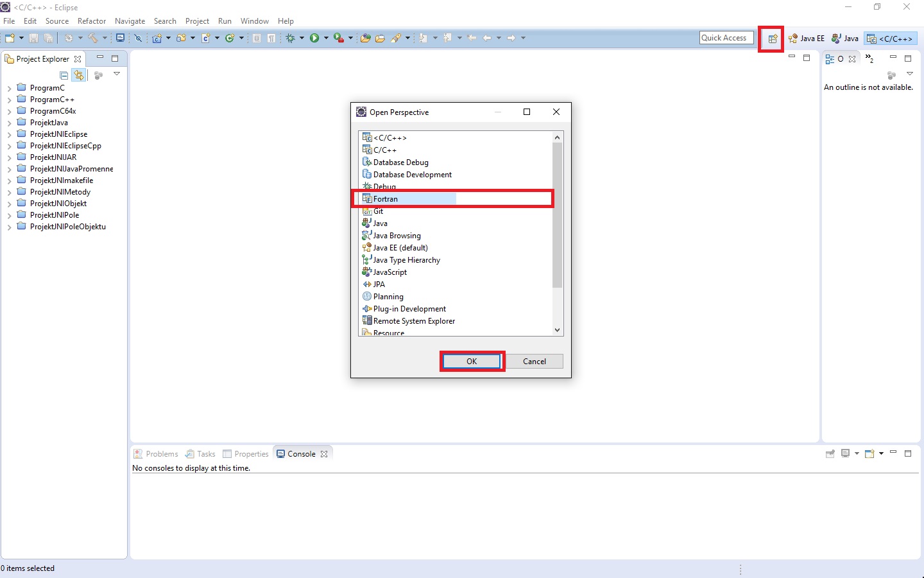Image resolution: width=924 pixels, height=578 pixels.
Task: Click OK in Open Perspective dialog
Action: point(472,362)
